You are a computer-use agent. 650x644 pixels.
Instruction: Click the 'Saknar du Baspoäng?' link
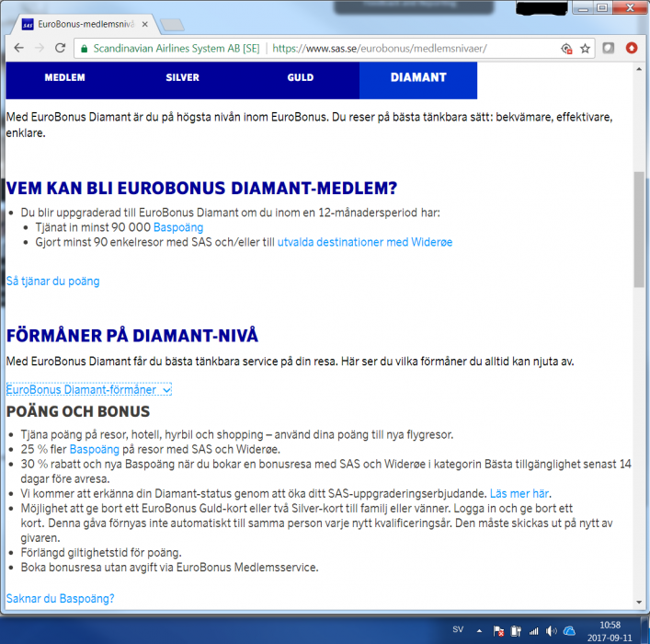(61, 599)
